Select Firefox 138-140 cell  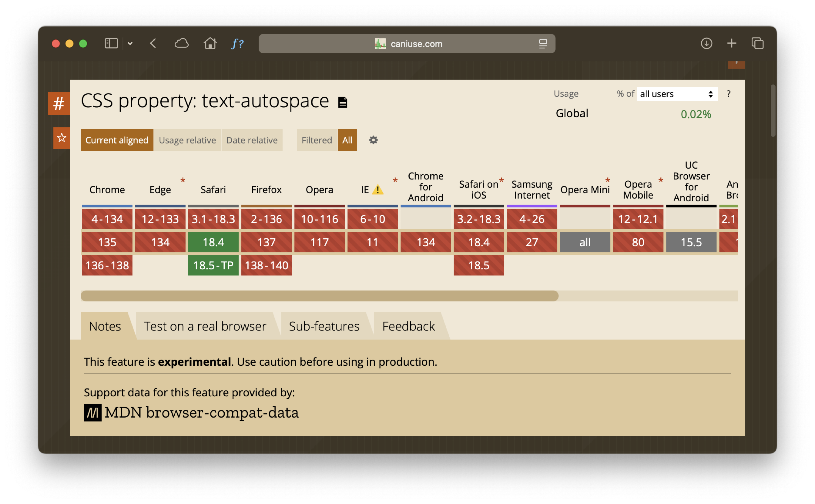266,265
